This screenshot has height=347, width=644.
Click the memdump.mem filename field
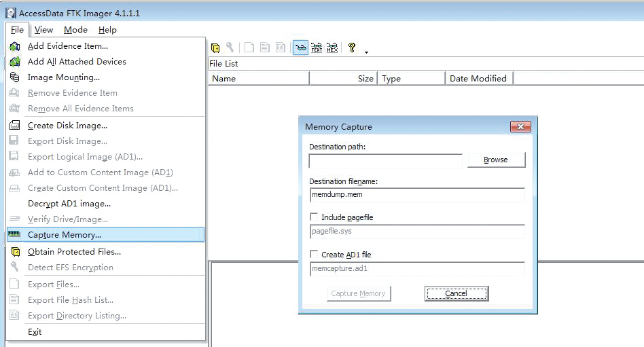[417, 195]
